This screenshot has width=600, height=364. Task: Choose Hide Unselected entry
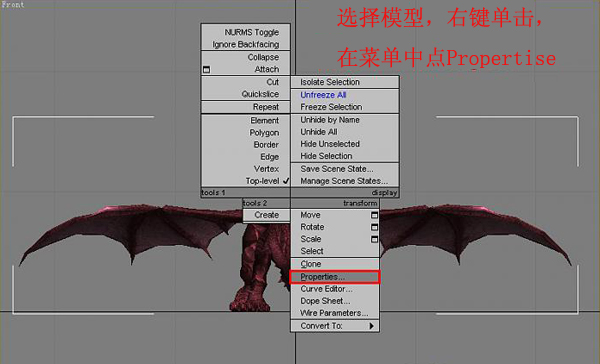330,144
